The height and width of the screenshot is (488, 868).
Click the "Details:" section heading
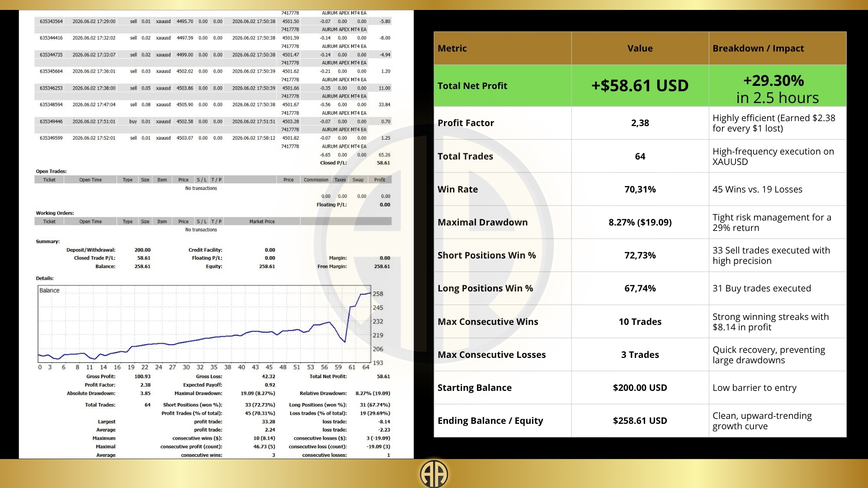45,278
